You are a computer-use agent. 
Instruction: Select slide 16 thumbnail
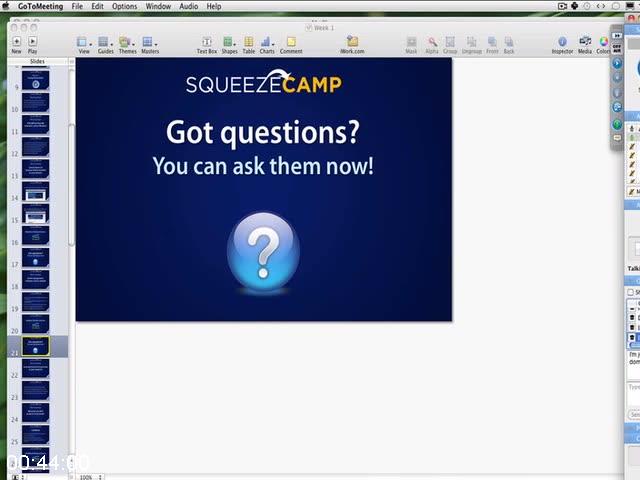pos(36,236)
